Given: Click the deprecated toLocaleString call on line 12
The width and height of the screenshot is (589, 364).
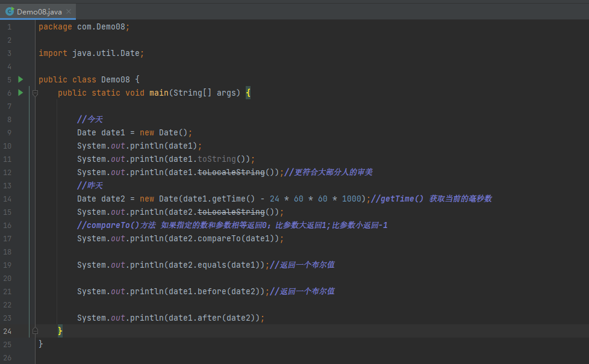Looking at the screenshot, I should pos(231,172).
